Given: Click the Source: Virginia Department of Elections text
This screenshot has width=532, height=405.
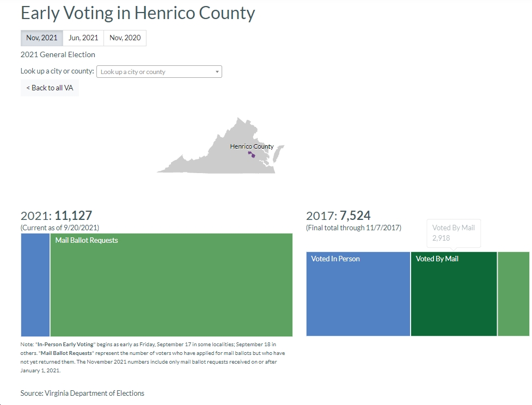Looking at the screenshot, I should point(82,393).
